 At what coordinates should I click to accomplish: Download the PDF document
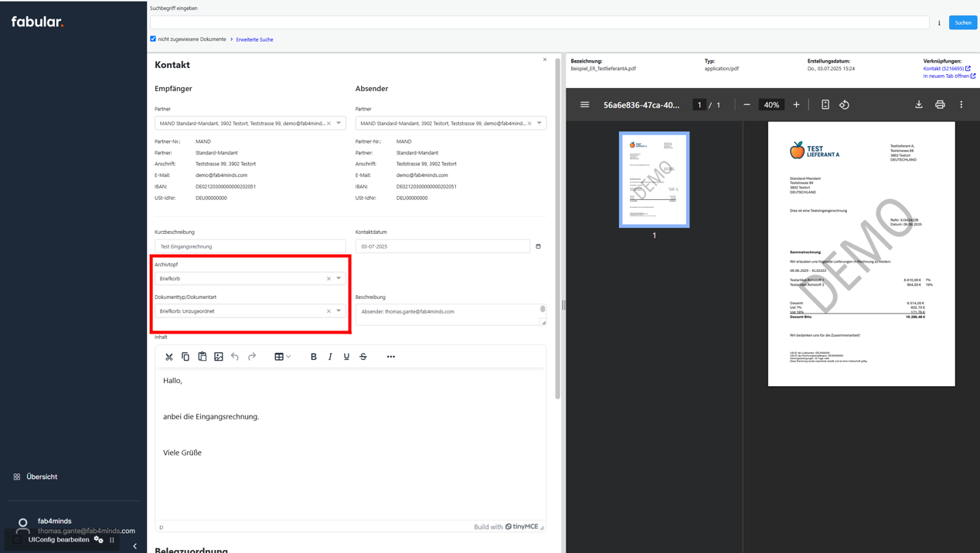point(919,105)
